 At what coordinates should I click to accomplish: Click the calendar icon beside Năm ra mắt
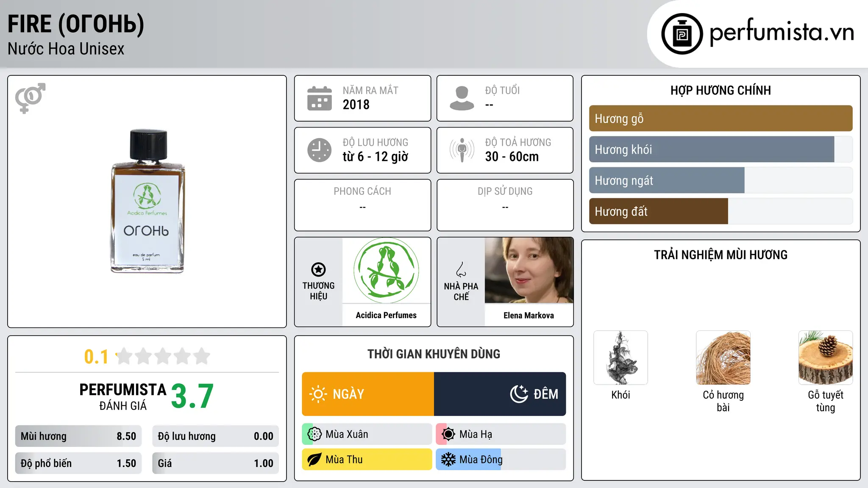(320, 98)
